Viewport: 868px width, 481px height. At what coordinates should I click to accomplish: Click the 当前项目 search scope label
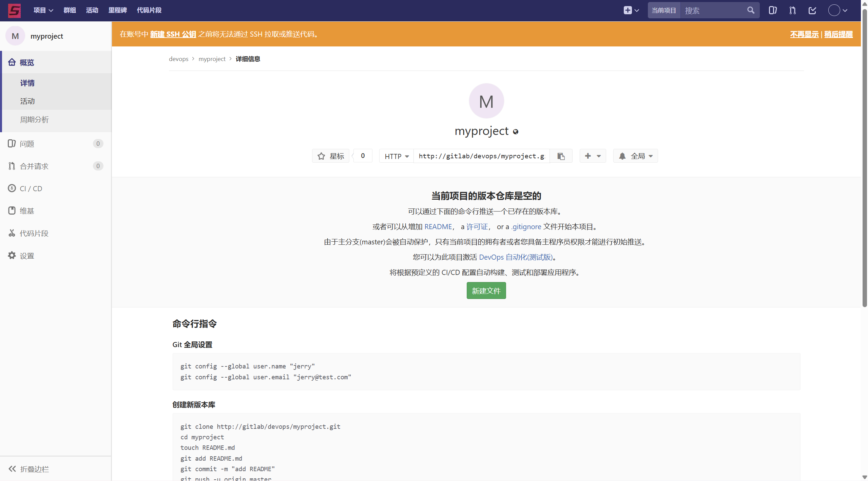[663, 10]
